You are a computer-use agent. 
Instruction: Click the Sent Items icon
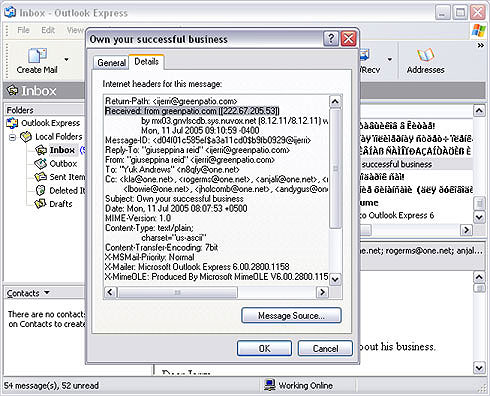pos(41,177)
